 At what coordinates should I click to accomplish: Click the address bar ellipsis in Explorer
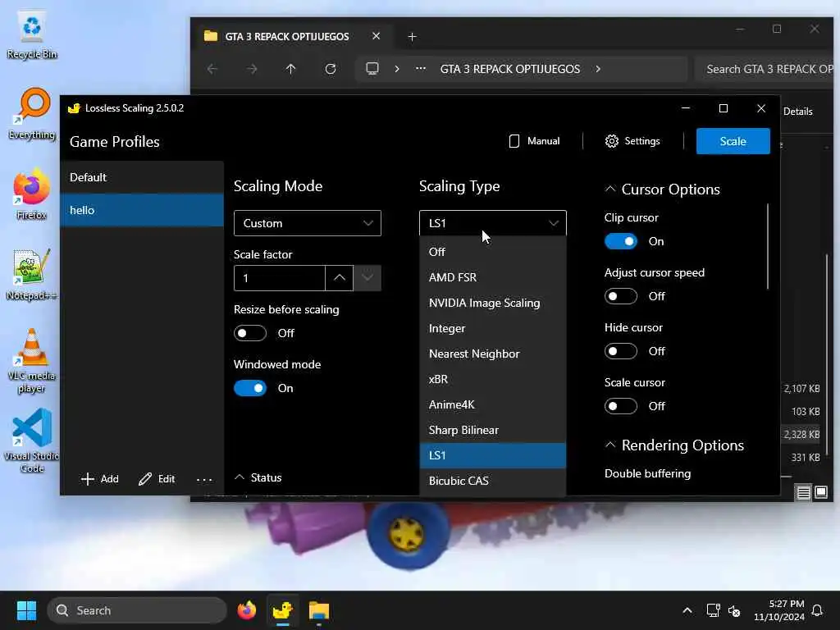[x=421, y=69]
